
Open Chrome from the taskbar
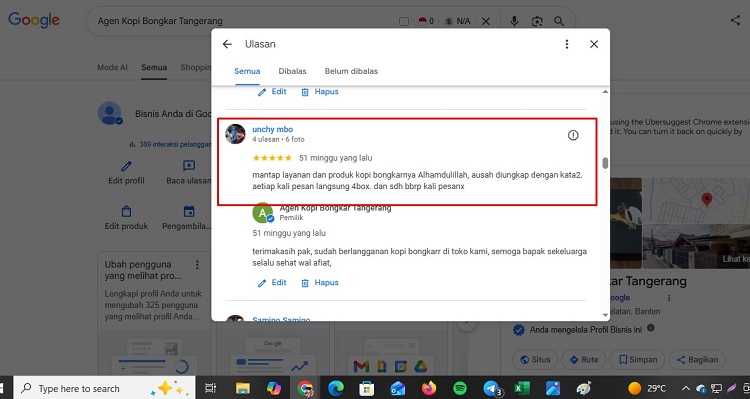coord(305,388)
